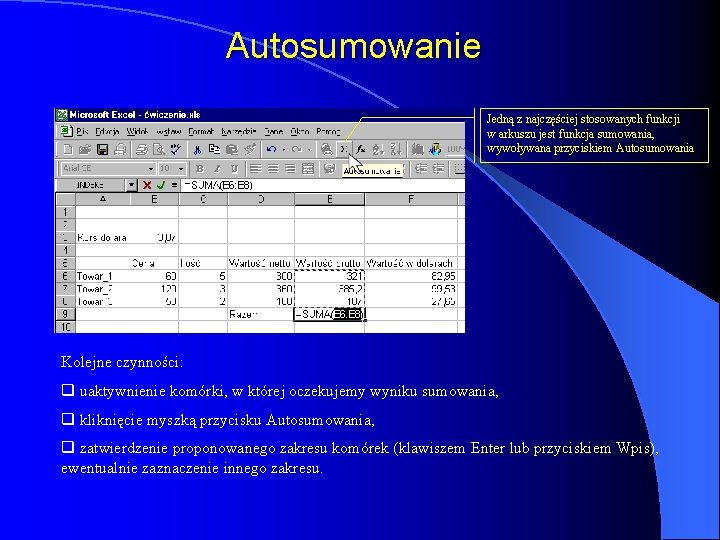Open the Narzędzia menu

click(x=239, y=132)
